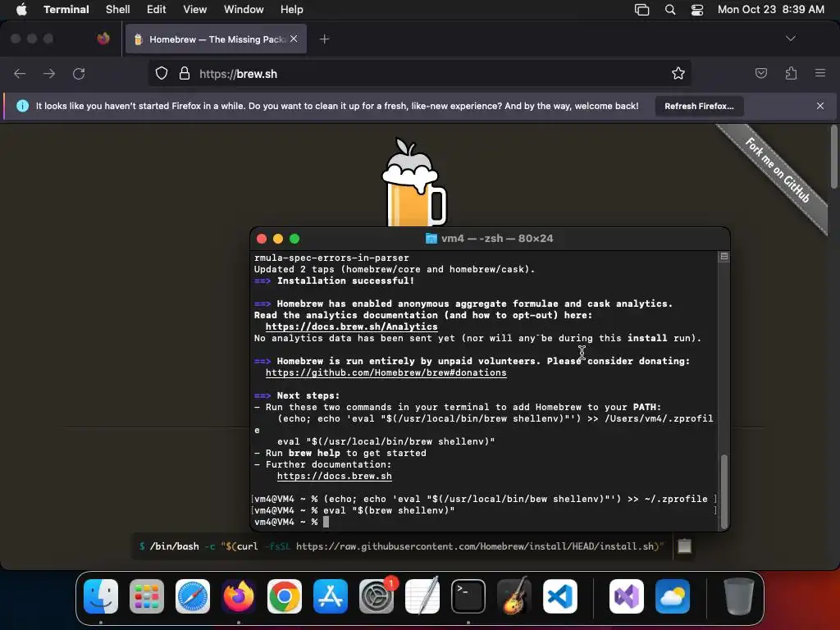Click the Fork me on GitHub ribbon
The width and height of the screenshot is (840, 630).
[777, 170]
